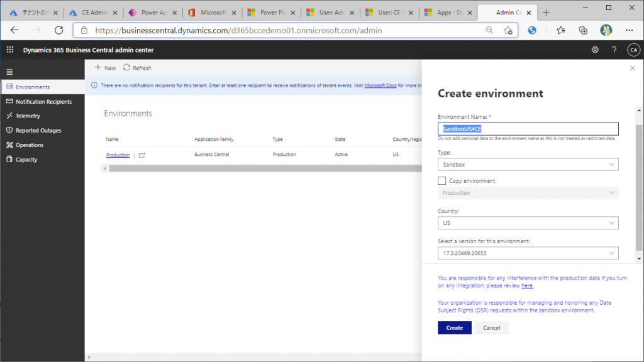Click the Telemetry sidebar icon
644x362 pixels.
pos(9,116)
